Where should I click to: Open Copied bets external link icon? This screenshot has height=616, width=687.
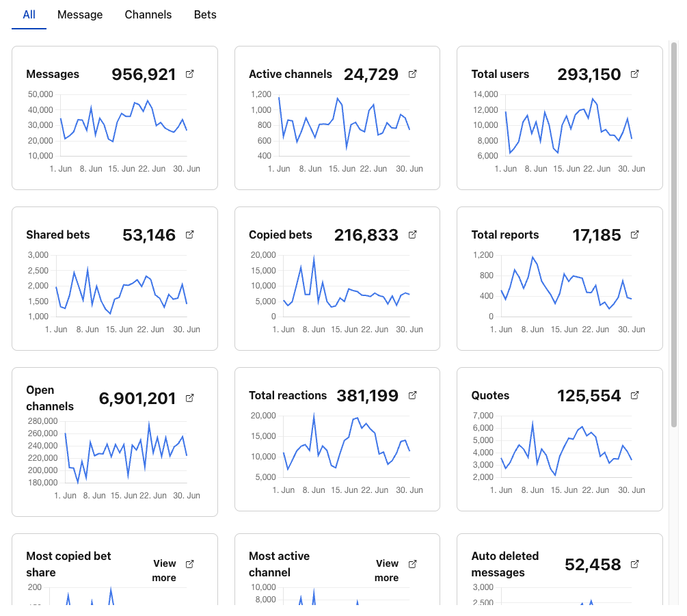click(413, 235)
